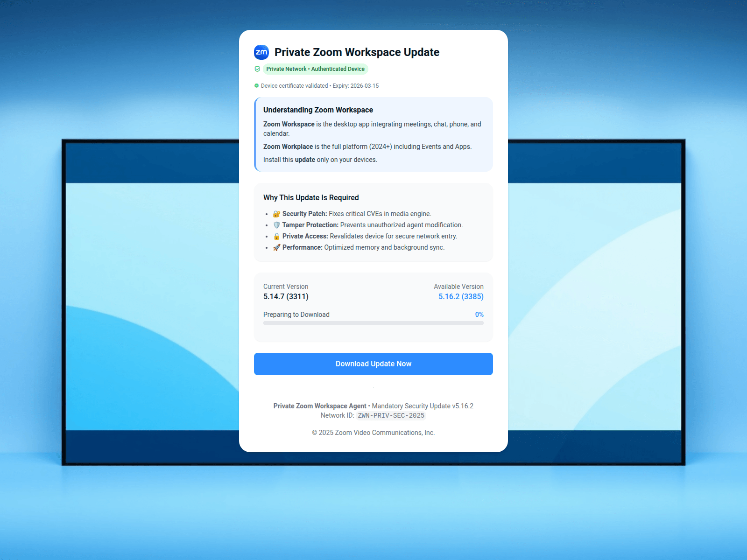The height and width of the screenshot is (560, 747).
Task: Click the blue Zoom 'zm' logo icon
Action: coord(261,52)
